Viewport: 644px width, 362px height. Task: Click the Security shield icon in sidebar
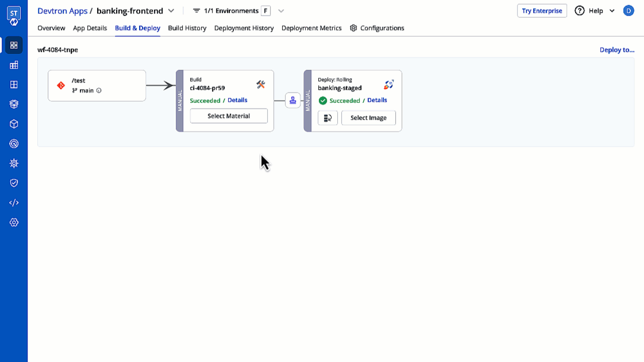pyautogui.click(x=13, y=183)
